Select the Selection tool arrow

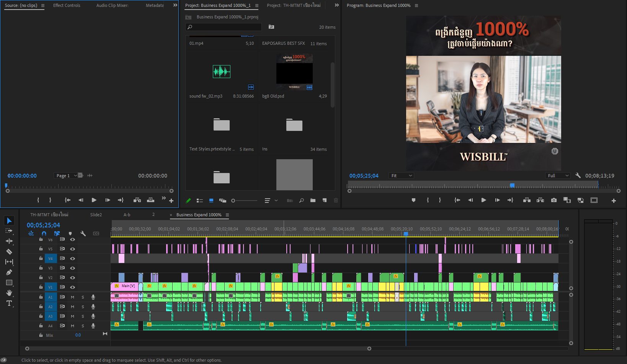point(9,221)
